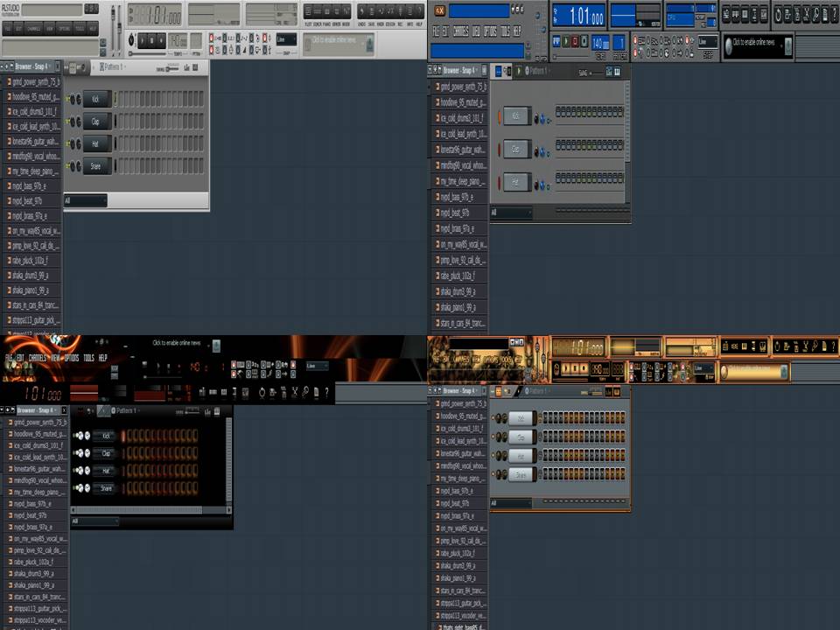
Task: Click the master volume slider in gray skin
Action: (x=113, y=28)
